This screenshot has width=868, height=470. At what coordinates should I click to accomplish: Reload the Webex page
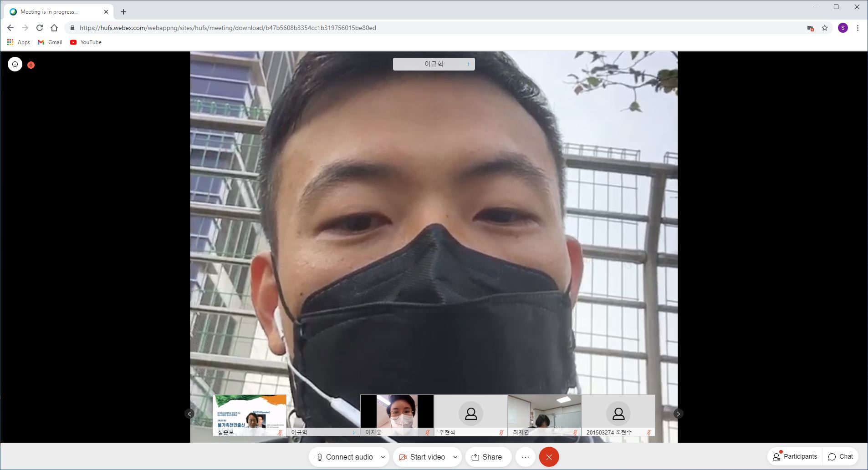[40, 28]
